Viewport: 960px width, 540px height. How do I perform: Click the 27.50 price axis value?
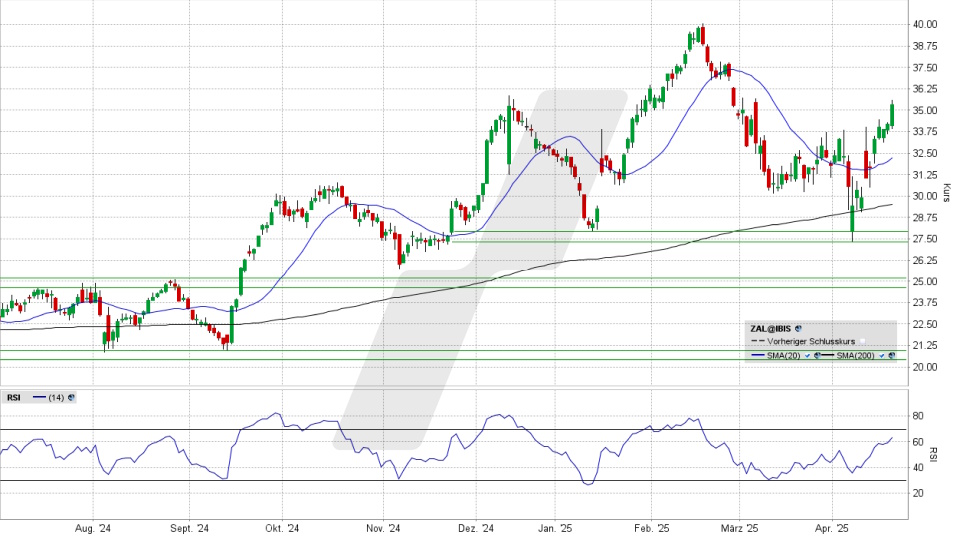[x=924, y=239]
